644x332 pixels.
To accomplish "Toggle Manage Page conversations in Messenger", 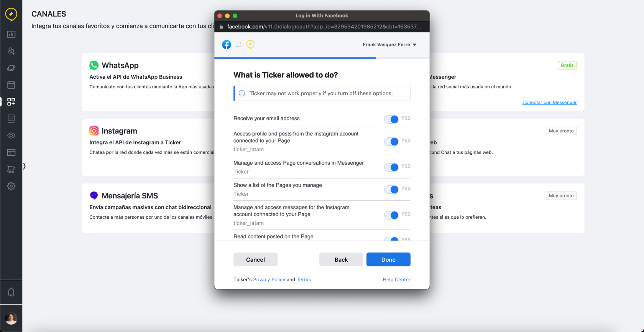I will (x=391, y=167).
